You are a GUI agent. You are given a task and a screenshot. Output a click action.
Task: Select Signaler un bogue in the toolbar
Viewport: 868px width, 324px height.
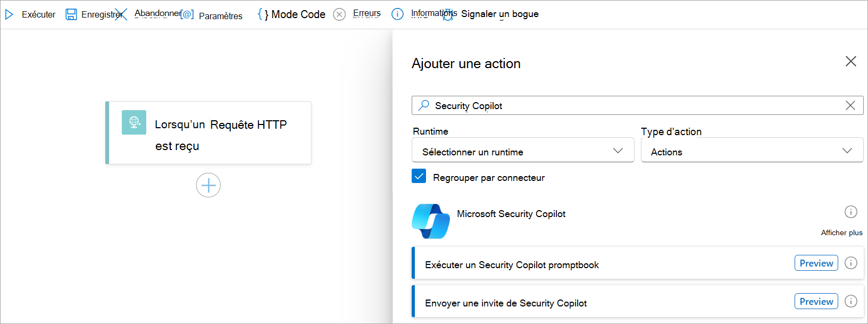tap(499, 14)
